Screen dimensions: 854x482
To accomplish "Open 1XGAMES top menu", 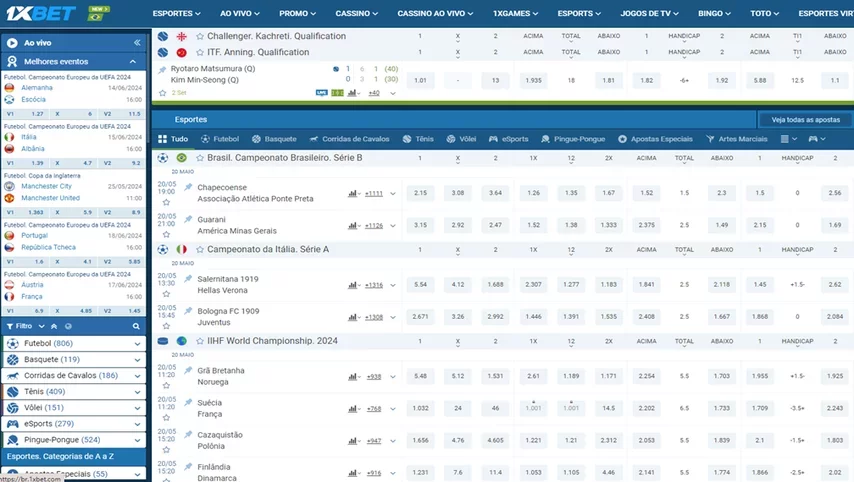I will pyautogui.click(x=515, y=13).
